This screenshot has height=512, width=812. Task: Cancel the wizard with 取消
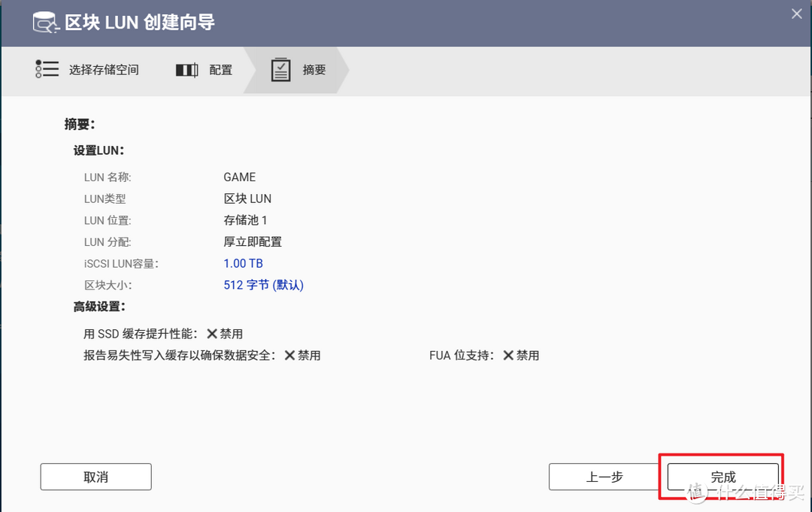tap(95, 477)
